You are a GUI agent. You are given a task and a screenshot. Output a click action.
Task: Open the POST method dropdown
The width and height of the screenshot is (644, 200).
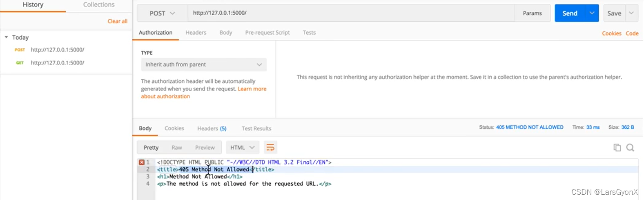click(x=162, y=13)
